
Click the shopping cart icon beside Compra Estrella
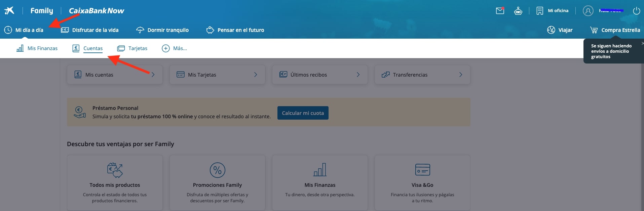pyautogui.click(x=594, y=30)
